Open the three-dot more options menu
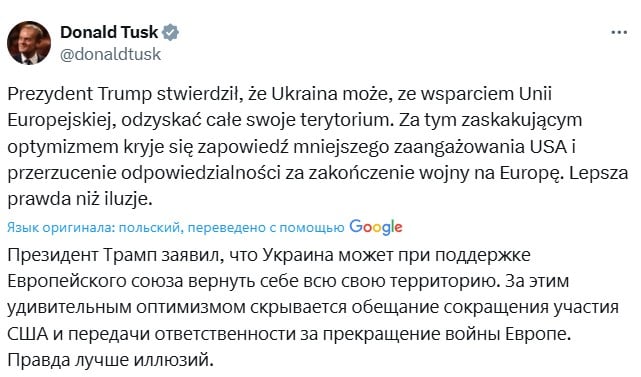 point(619,32)
